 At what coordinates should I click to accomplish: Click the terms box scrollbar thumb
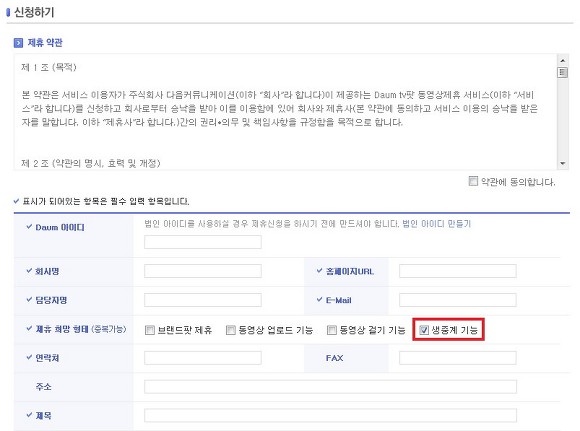[562, 72]
